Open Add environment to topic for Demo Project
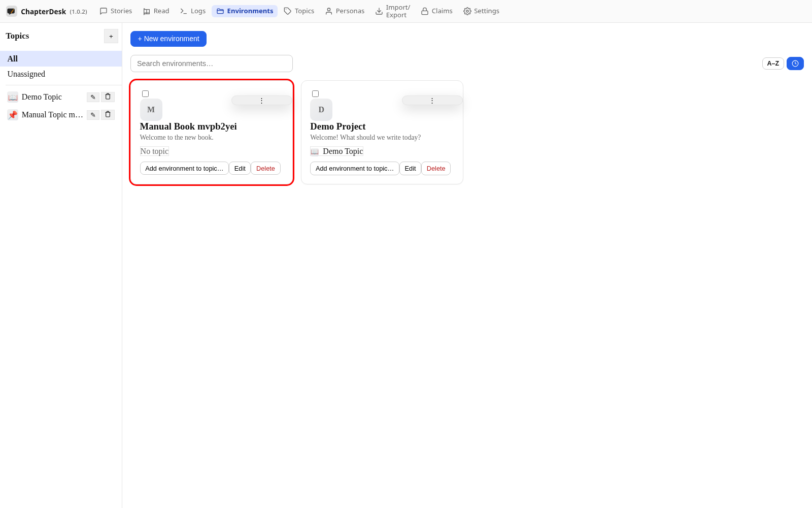Image resolution: width=812 pixels, height=508 pixels. pos(355,168)
